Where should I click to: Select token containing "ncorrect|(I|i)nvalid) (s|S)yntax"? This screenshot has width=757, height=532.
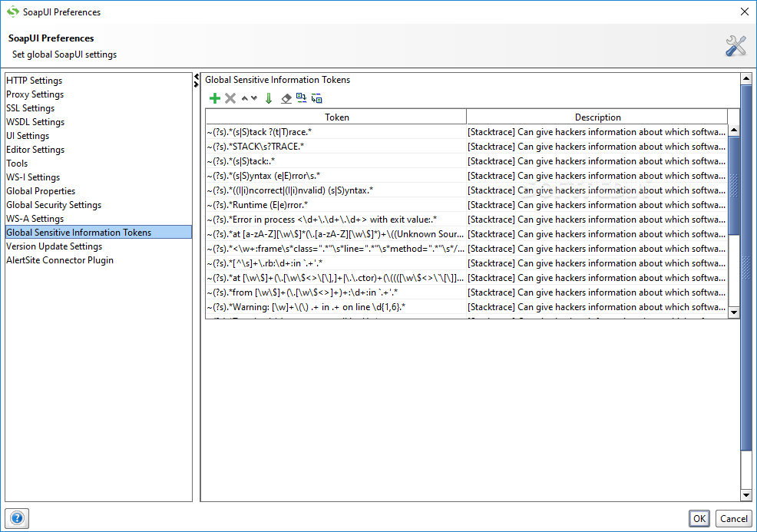[336, 190]
